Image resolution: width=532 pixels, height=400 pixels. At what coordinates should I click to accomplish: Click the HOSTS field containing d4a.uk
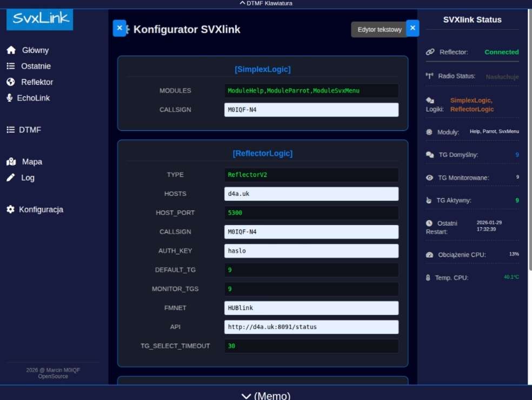311,194
